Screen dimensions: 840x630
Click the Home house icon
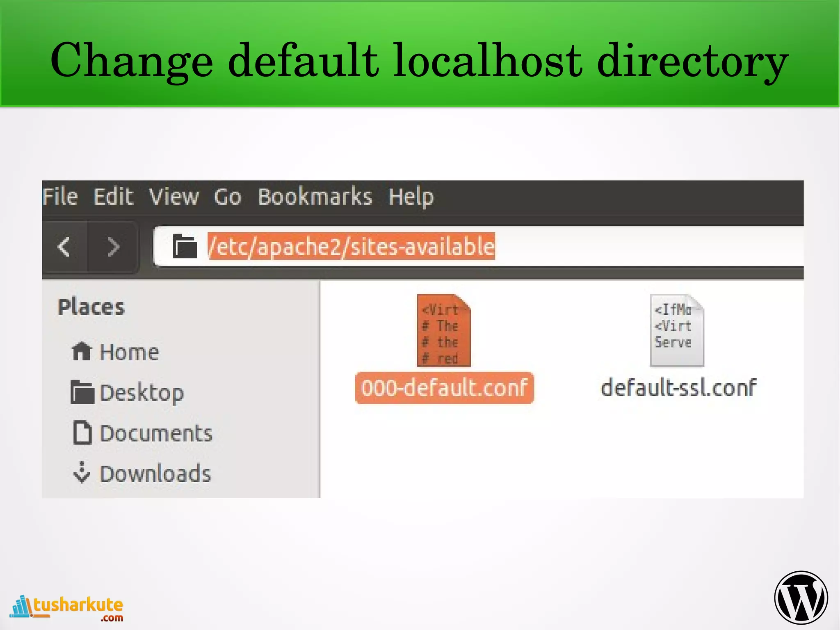pyautogui.click(x=81, y=351)
